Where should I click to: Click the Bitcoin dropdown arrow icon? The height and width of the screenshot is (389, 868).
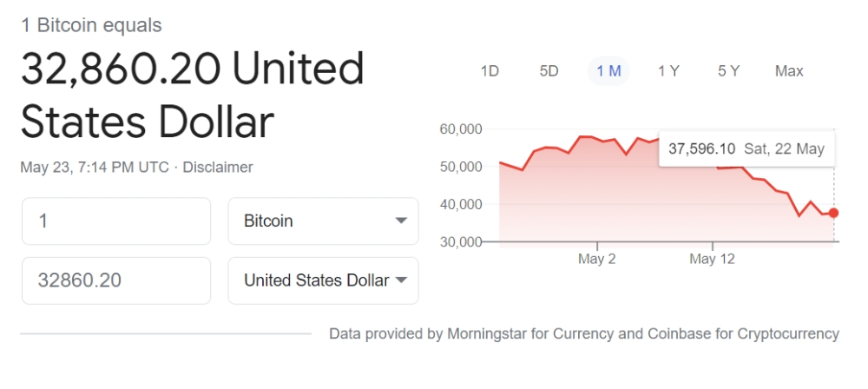[401, 221]
